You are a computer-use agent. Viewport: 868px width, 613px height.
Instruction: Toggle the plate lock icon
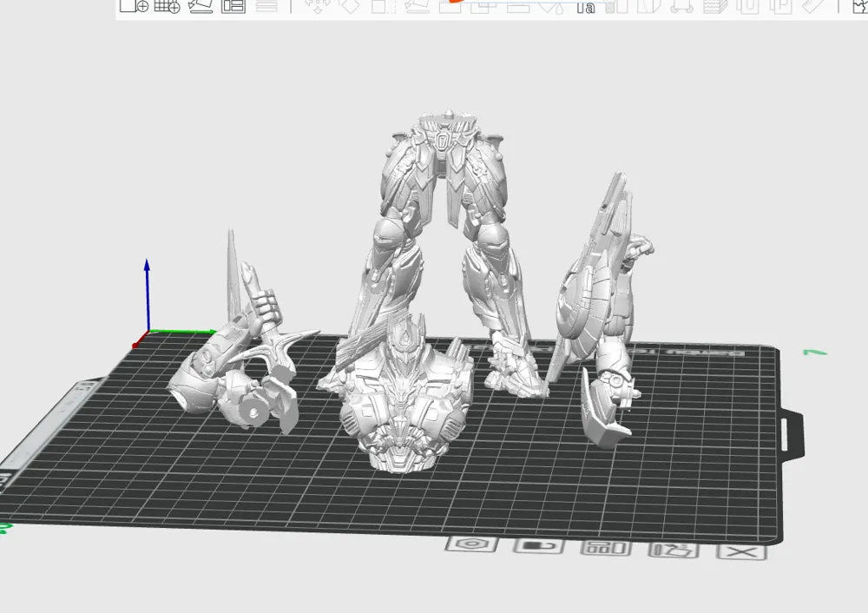[x=539, y=546]
